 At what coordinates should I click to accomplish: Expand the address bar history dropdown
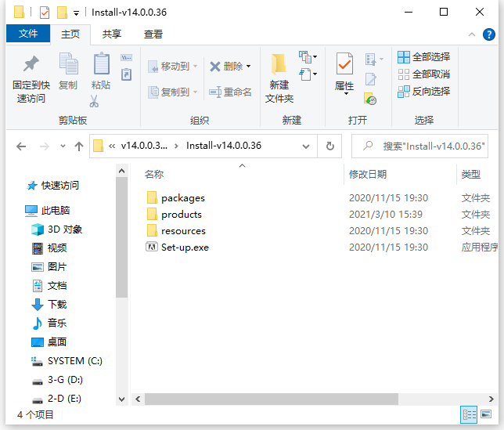pyautogui.click(x=306, y=146)
